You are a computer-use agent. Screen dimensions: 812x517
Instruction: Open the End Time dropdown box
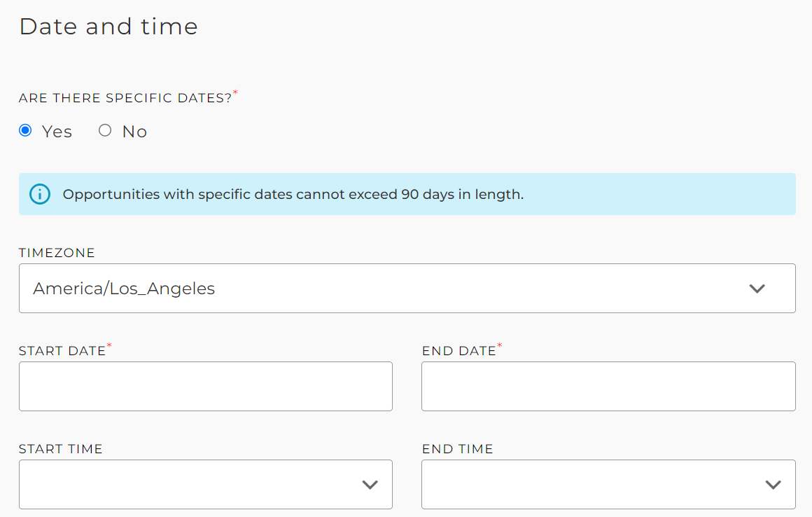point(608,484)
